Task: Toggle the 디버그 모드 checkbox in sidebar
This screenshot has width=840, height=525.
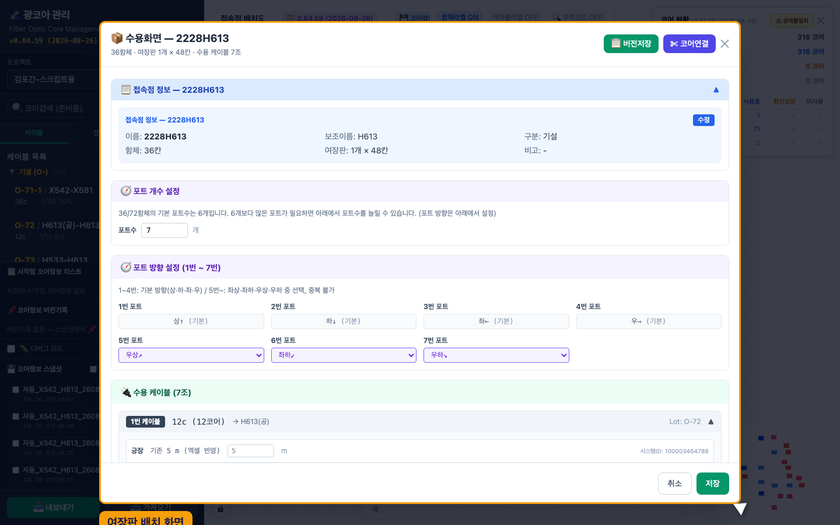Action: pyautogui.click(x=11, y=349)
